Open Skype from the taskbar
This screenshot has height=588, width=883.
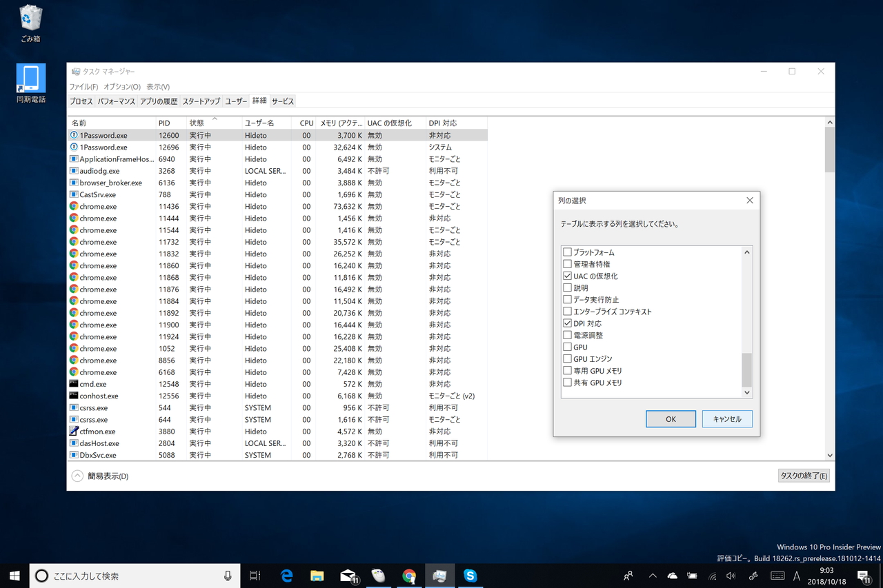470,576
